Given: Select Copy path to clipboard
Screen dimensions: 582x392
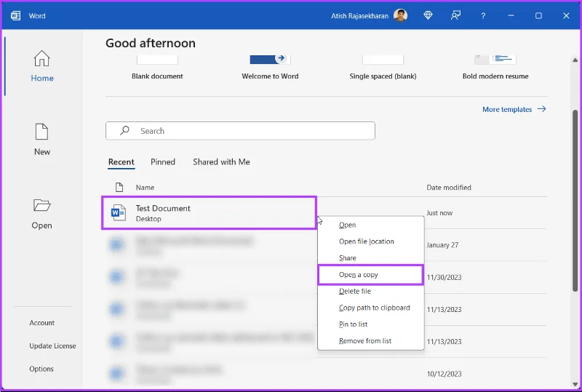Looking at the screenshot, I should tap(371, 308).
